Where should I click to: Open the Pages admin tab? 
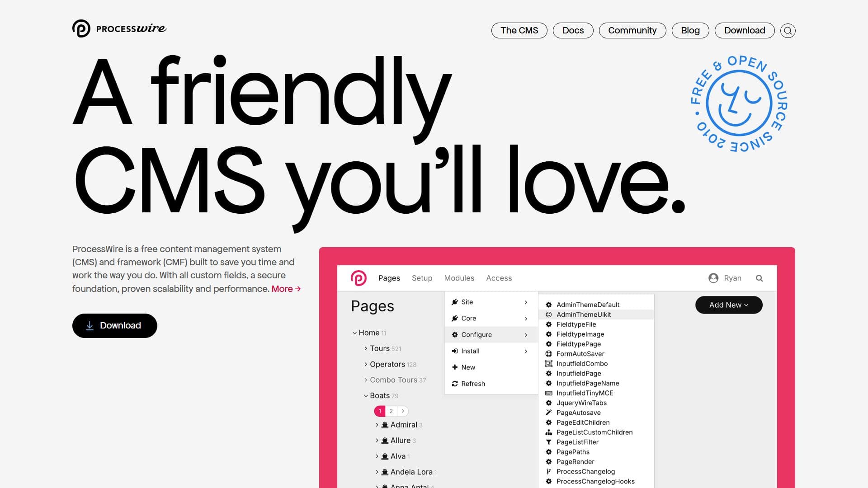click(x=389, y=278)
